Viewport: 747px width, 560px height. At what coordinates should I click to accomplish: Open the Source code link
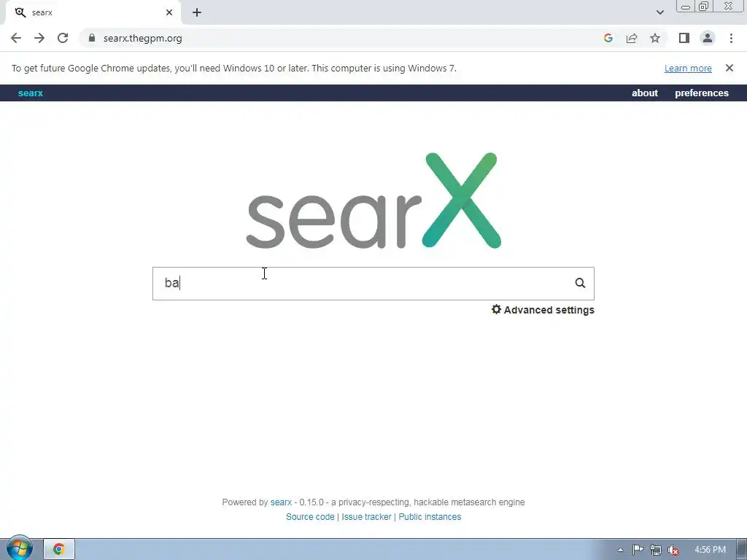[310, 517]
